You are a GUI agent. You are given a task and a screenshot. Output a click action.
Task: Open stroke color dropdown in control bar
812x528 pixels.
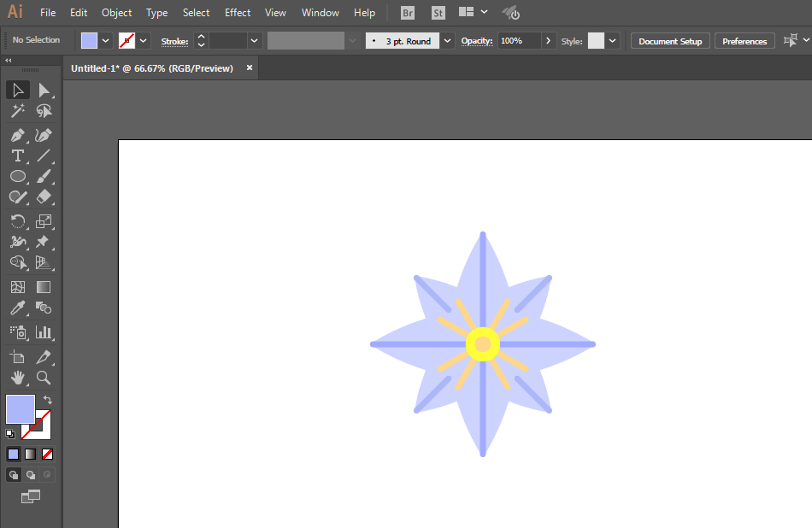pyautogui.click(x=143, y=40)
